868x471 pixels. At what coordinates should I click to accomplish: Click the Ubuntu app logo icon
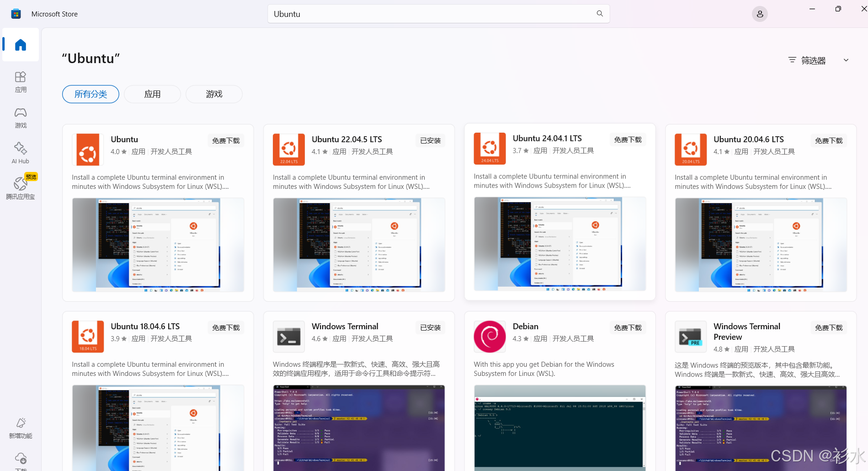[x=88, y=150]
